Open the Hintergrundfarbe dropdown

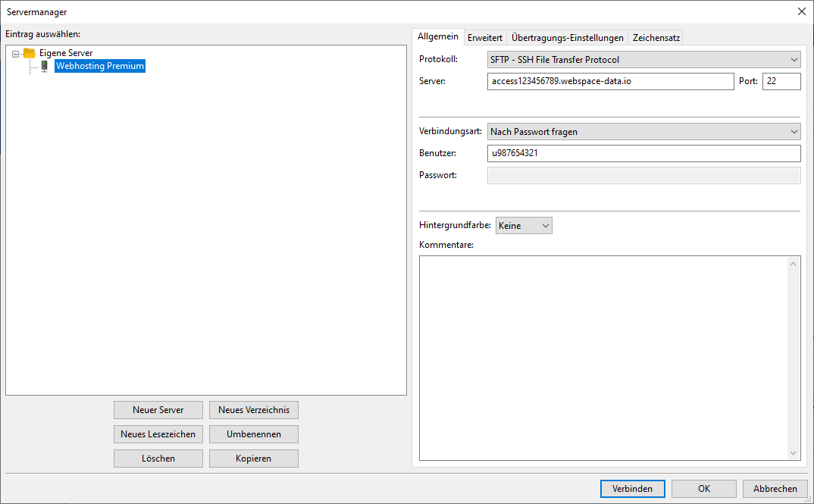click(524, 226)
